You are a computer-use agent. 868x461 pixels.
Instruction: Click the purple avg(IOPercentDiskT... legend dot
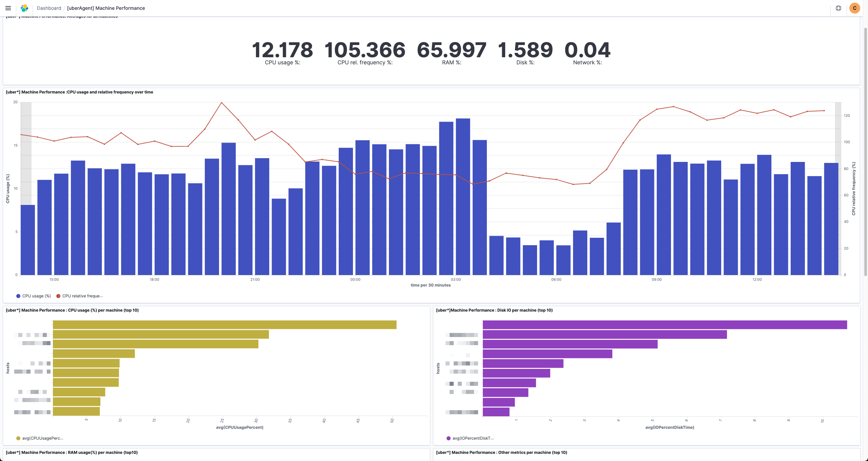click(x=449, y=438)
